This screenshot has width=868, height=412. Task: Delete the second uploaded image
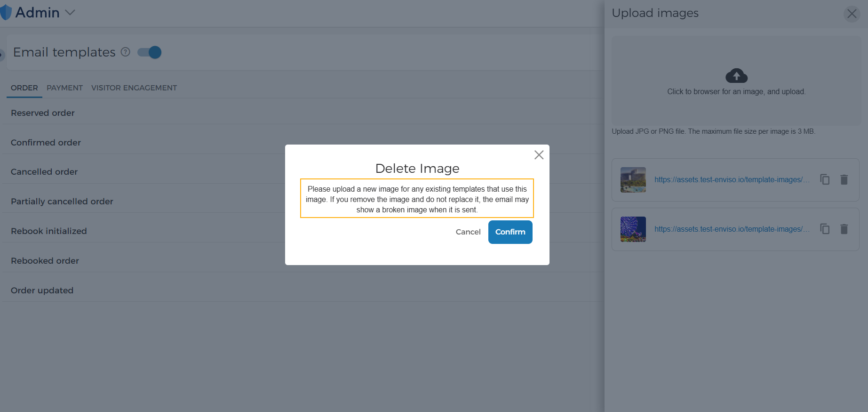pyautogui.click(x=844, y=229)
